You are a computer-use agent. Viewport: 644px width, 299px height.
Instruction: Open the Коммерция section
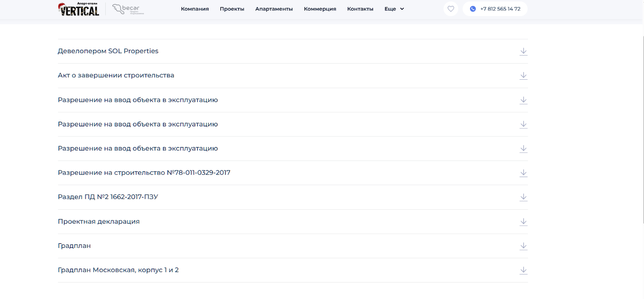pyautogui.click(x=320, y=9)
